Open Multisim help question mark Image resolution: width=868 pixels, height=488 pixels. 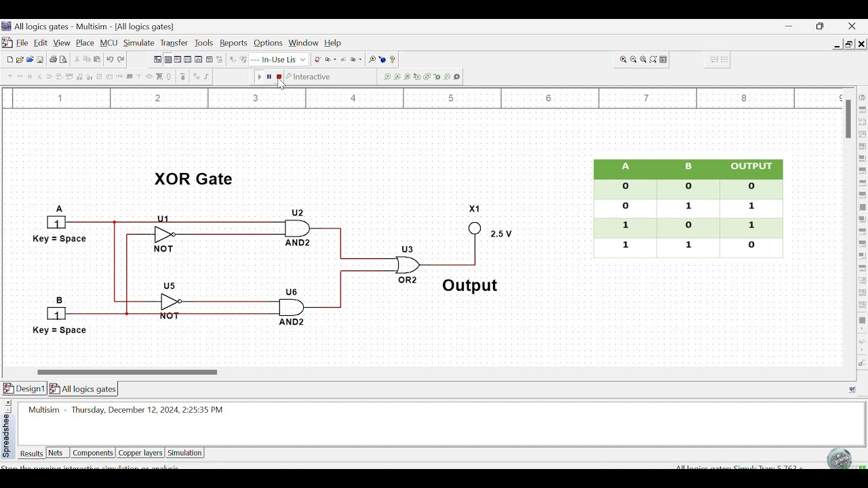tap(393, 60)
